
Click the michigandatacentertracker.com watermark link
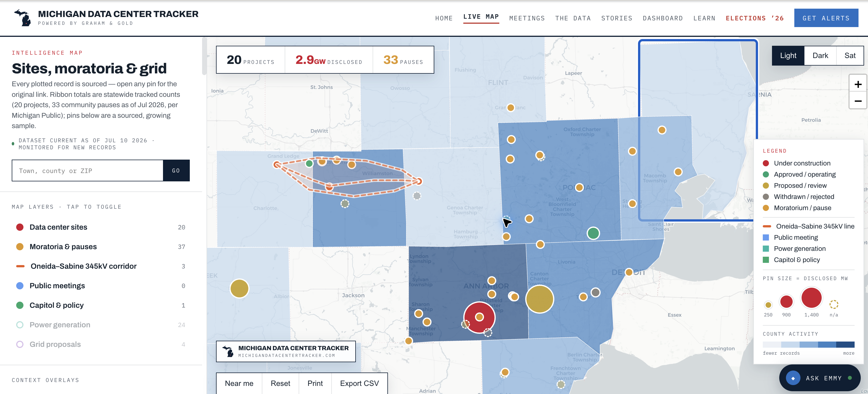click(287, 355)
